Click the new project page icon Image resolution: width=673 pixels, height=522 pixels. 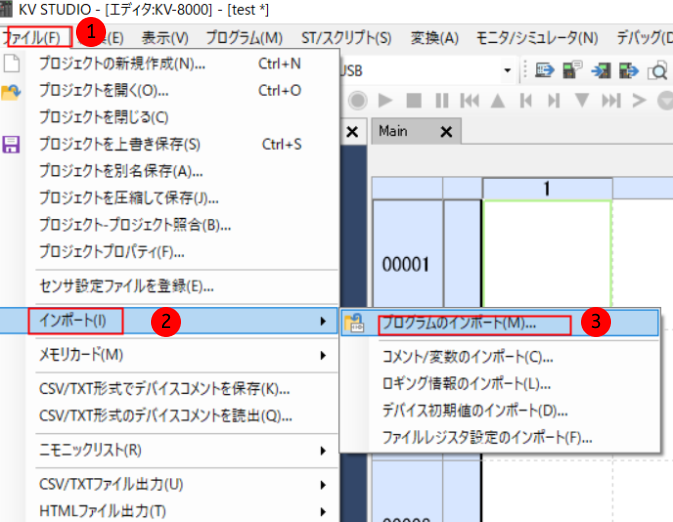pyautogui.click(x=12, y=64)
